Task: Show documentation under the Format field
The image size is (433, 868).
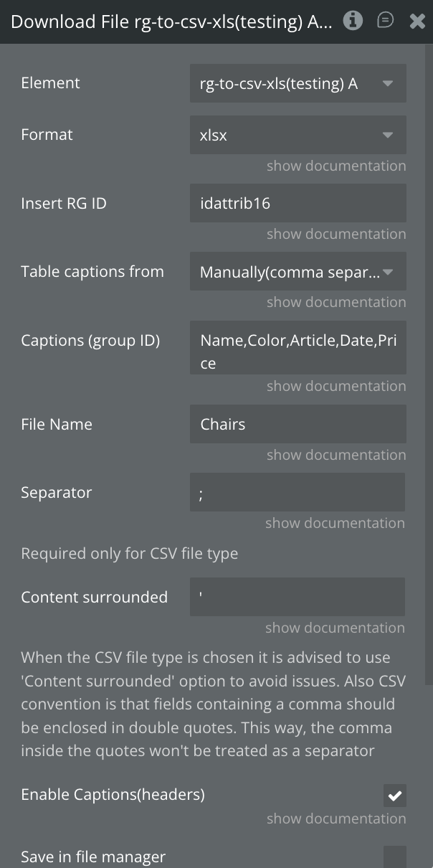Action: [x=336, y=166]
